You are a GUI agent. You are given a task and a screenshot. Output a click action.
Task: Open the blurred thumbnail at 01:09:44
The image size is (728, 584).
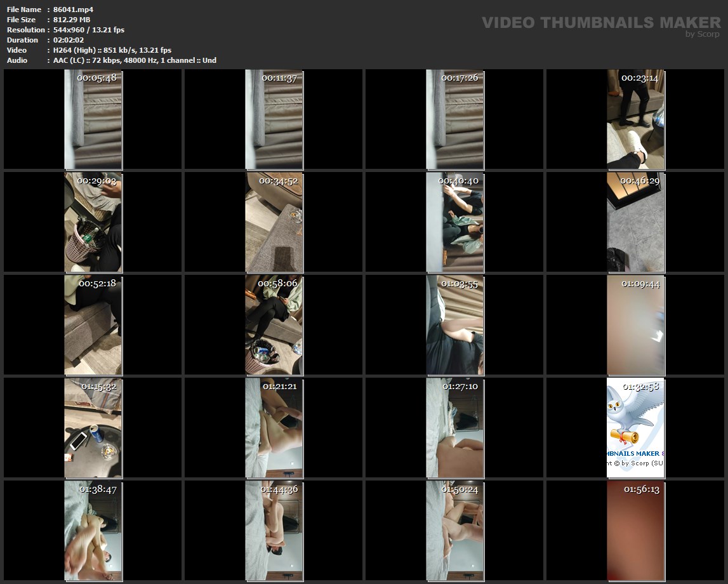point(636,325)
